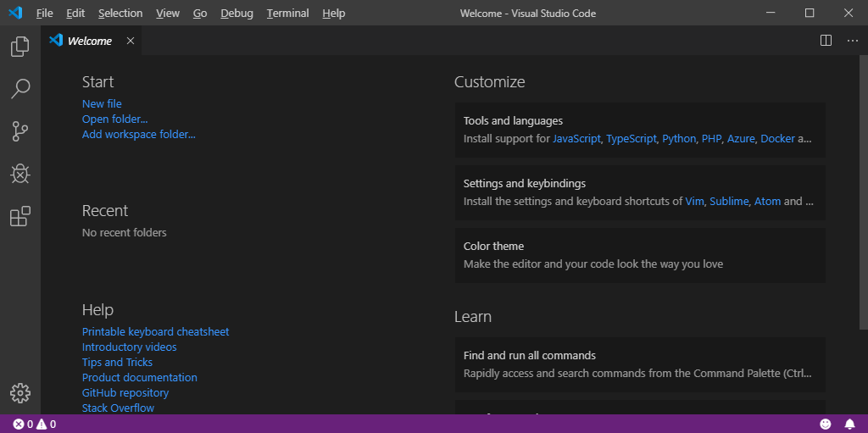Open the File menu
Image resolution: width=868 pixels, height=433 pixels.
click(44, 14)
